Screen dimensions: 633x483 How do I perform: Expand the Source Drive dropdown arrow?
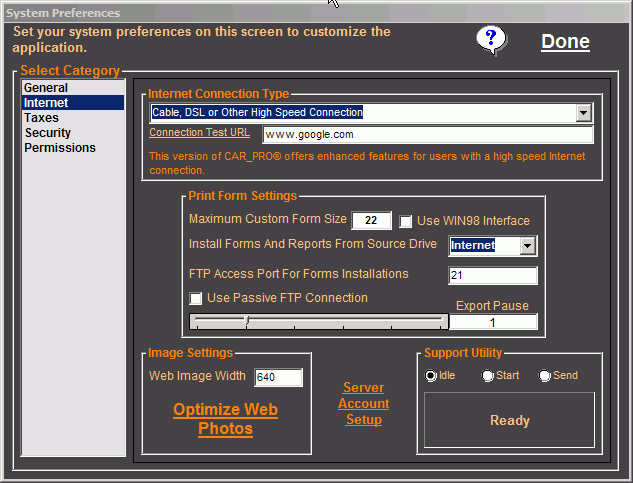pyautogui.click(x=528, y=246)
